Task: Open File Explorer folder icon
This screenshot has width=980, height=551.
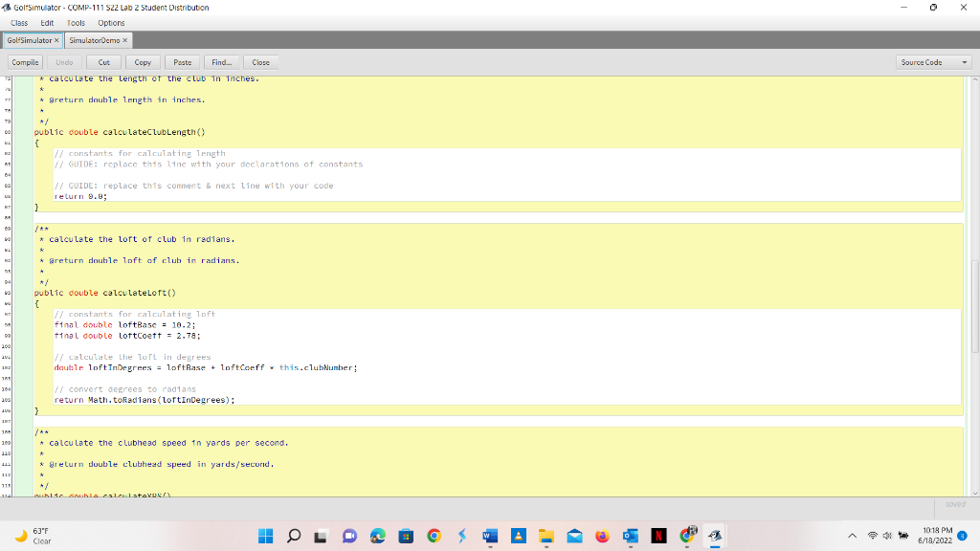Action: tap(546, 536)
